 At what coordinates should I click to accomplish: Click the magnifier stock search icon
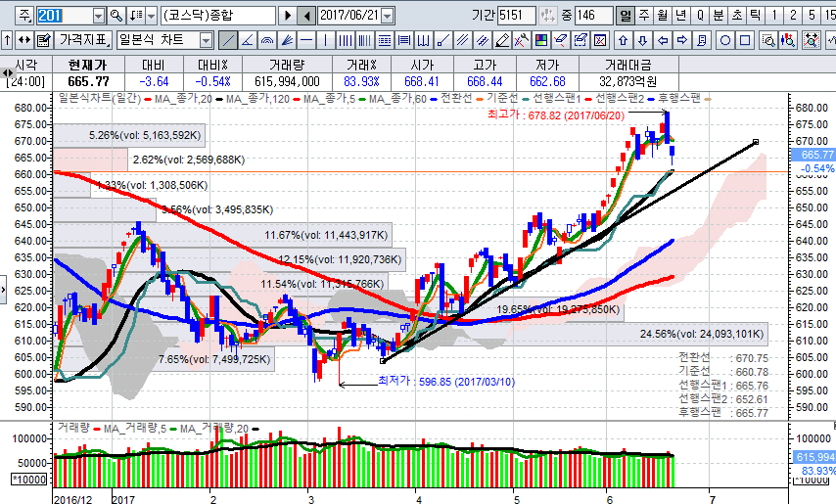(116, 16)
